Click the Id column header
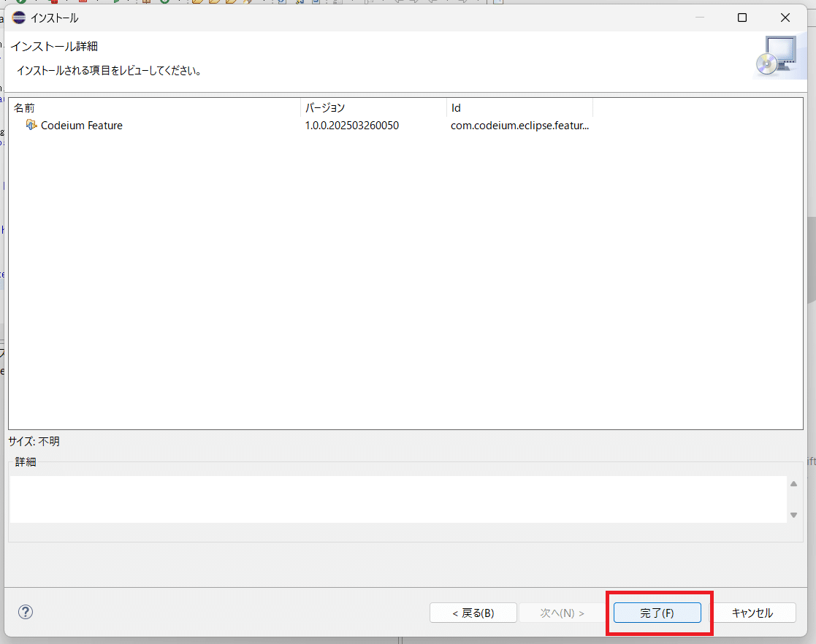This screenshot has height=644, width=816. click(x=519, y=107)
